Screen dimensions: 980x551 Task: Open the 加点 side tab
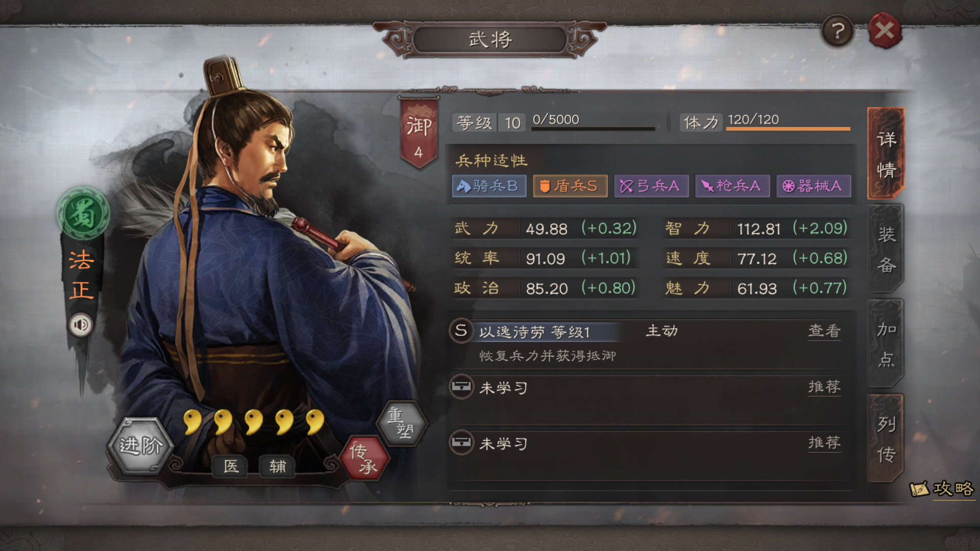[x=886, y=344]
